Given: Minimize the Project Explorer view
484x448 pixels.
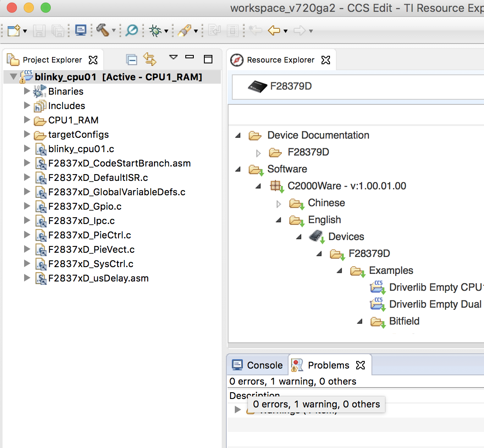Looking at the screenshot, I should [190, 57].
